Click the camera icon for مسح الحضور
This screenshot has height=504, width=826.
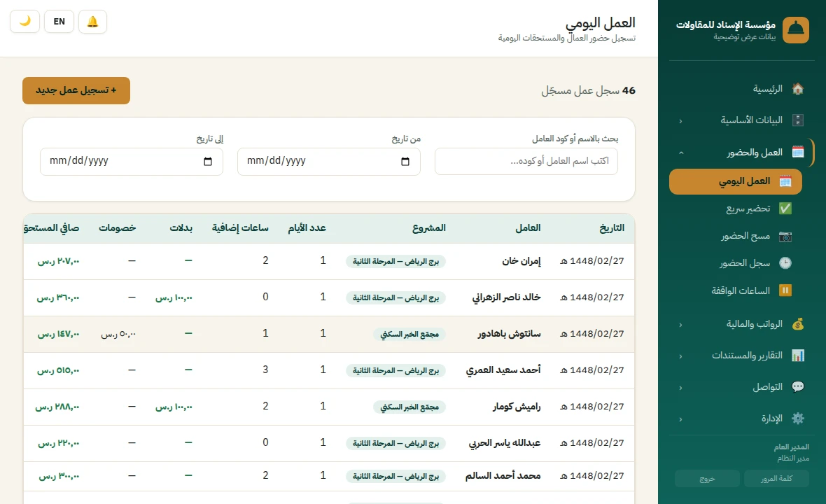coord(785,236)
